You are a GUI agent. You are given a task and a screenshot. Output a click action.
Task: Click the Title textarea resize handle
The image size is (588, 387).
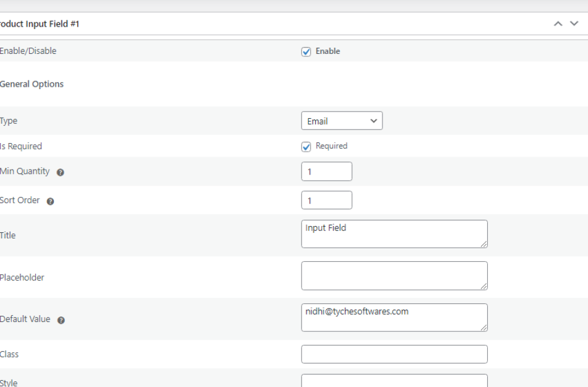(485, 245)
